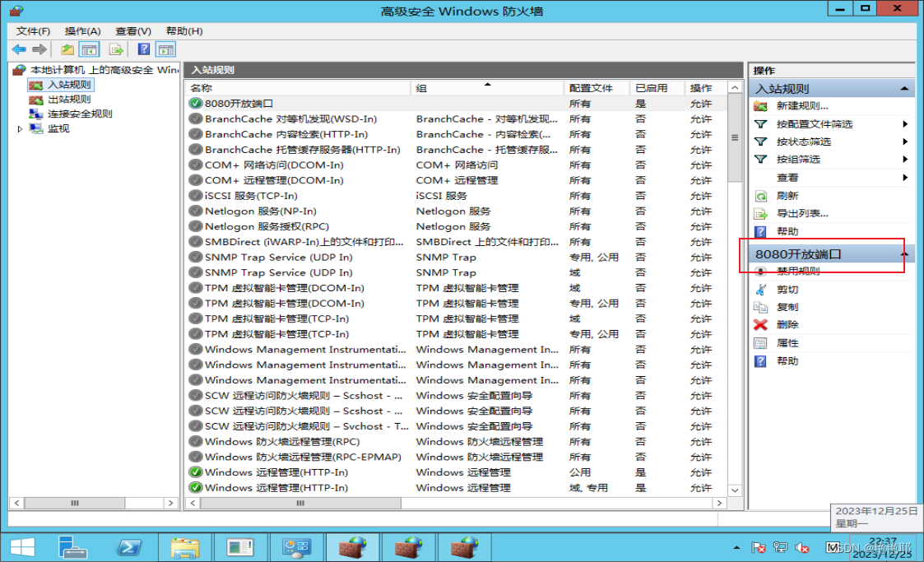Click the Export list toolbar icon
Screen dimensions: 924x562
click(x=116, y=49)
